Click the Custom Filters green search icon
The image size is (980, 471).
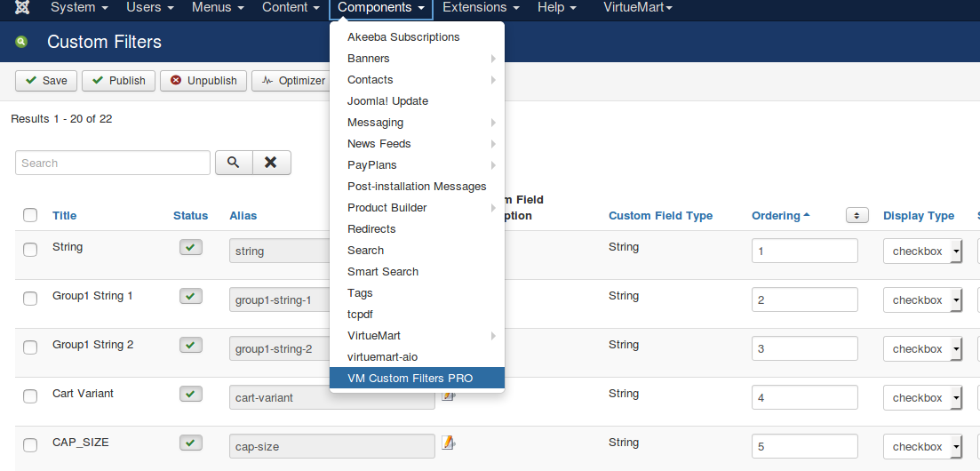click(22, 42)
